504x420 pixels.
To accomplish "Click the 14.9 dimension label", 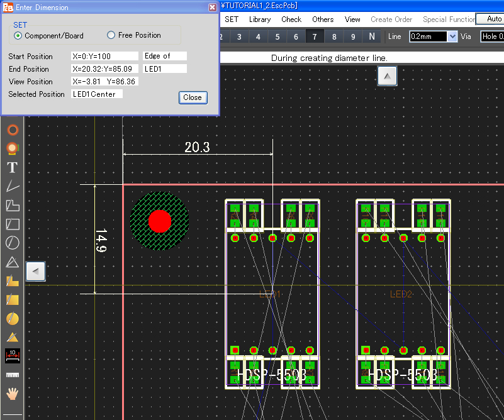I will (101, 240).
